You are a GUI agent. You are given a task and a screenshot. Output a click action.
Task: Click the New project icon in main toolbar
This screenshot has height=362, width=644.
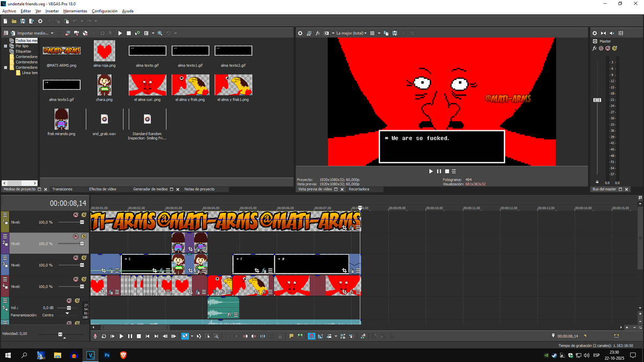tap(5, 21)
